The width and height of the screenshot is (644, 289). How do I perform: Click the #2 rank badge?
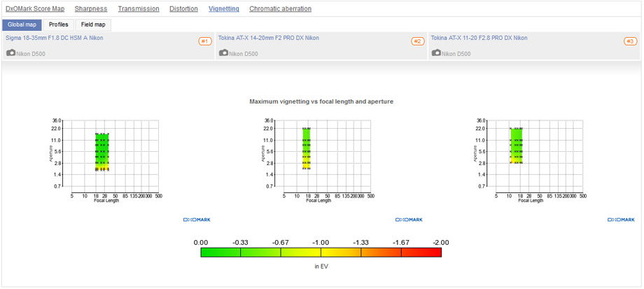[417, 41]
